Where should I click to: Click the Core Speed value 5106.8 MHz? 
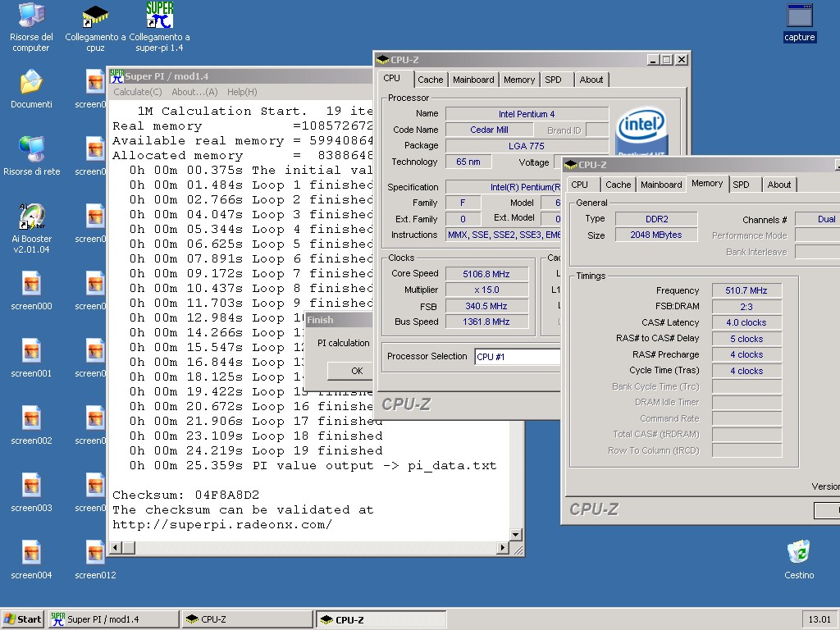486,274
